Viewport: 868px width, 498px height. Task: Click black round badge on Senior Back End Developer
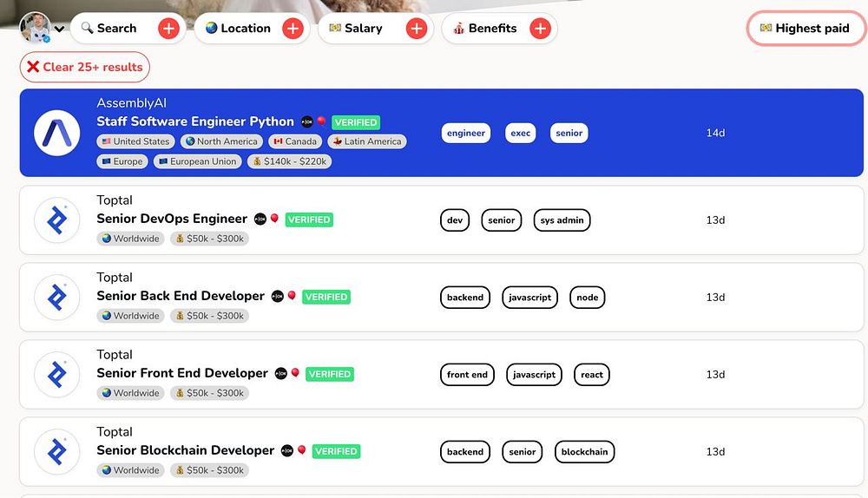(278, 297)
